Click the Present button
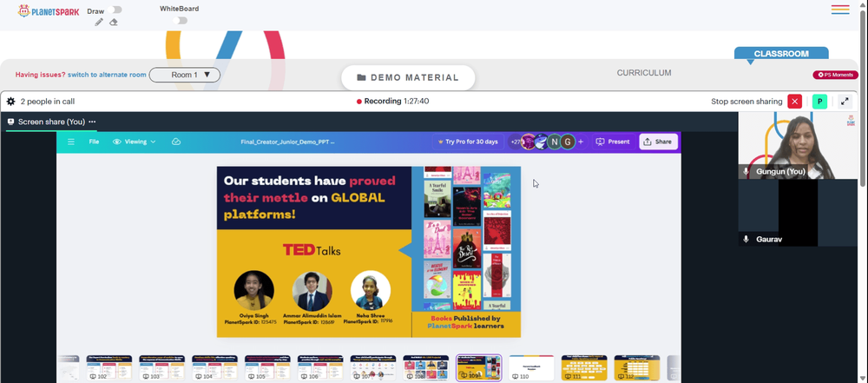868x383 pixels. tap(613, 142)
